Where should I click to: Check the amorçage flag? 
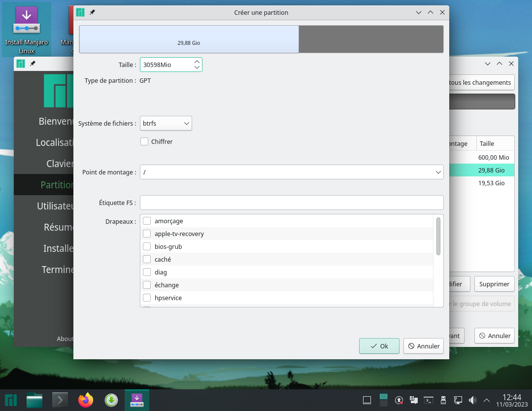coord(147,221)
